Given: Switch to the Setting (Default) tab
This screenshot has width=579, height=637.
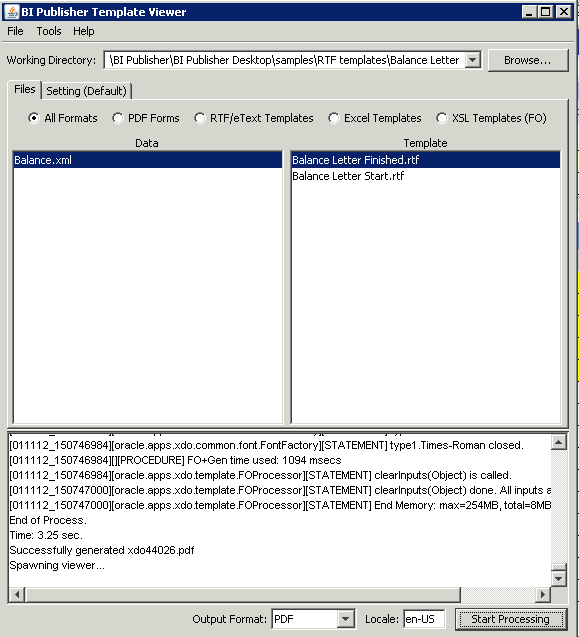Looking at the screenshot, I should (87, 91).
